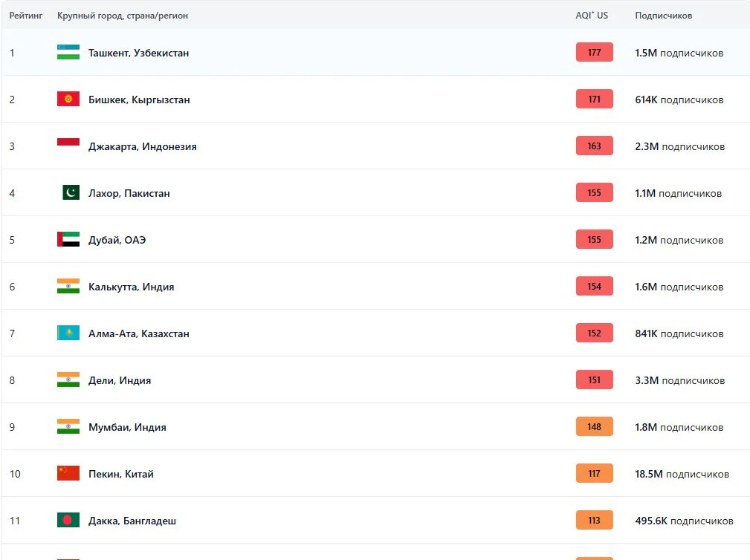This screenshot has height=560, width=750.
Task: Open Алма-Ата, Казахстан city link
Action: (139, 334)
